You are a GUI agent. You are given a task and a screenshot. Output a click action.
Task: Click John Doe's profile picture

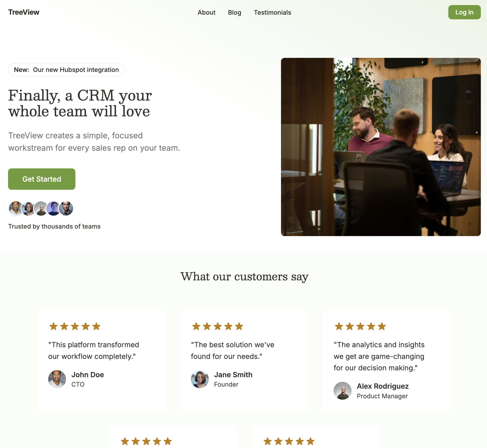pyautogui.click(x=57, y=379)
